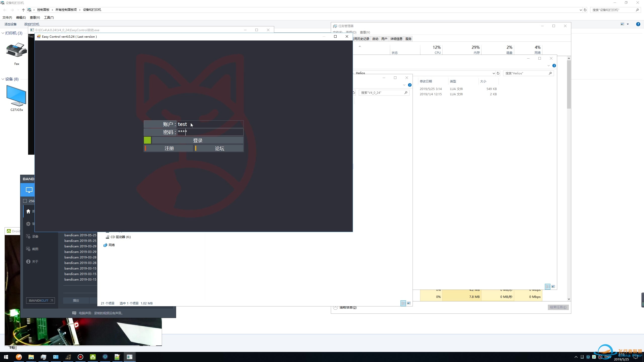Click the Easy Control taskbar icon
Image resolution: width=644 pixels, height=362 pixels.
130,357
